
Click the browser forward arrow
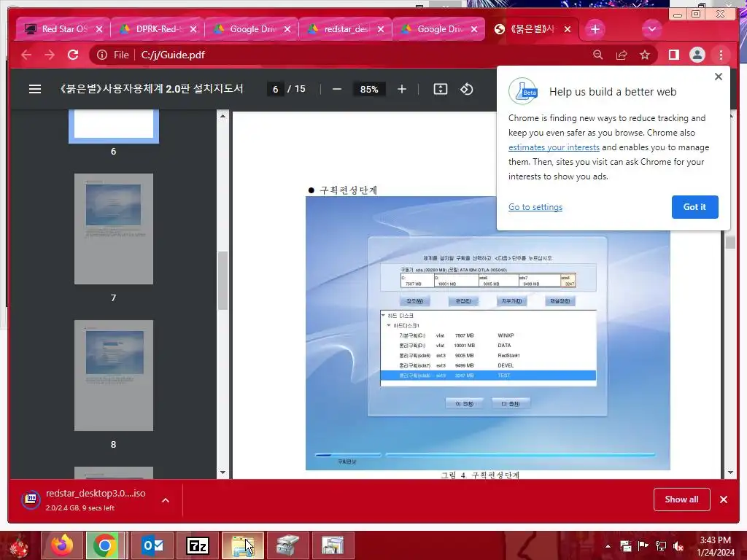50,55
